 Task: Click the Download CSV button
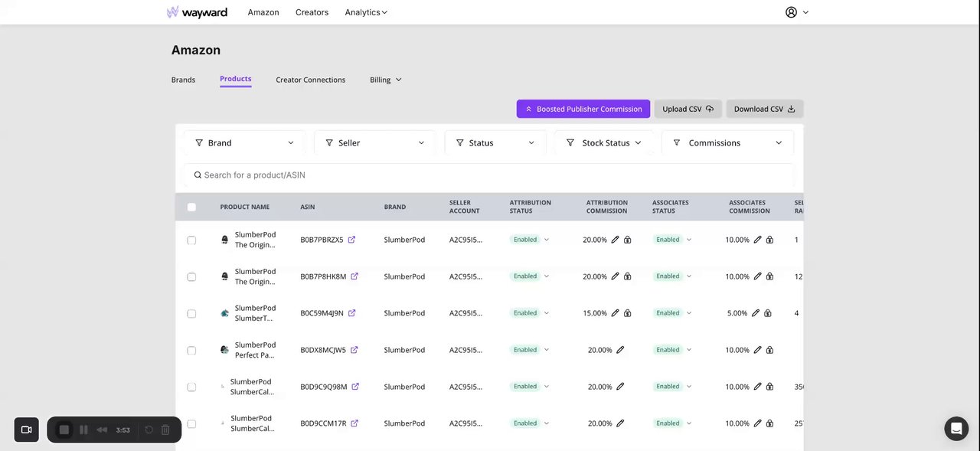click(x=764, y=109)
